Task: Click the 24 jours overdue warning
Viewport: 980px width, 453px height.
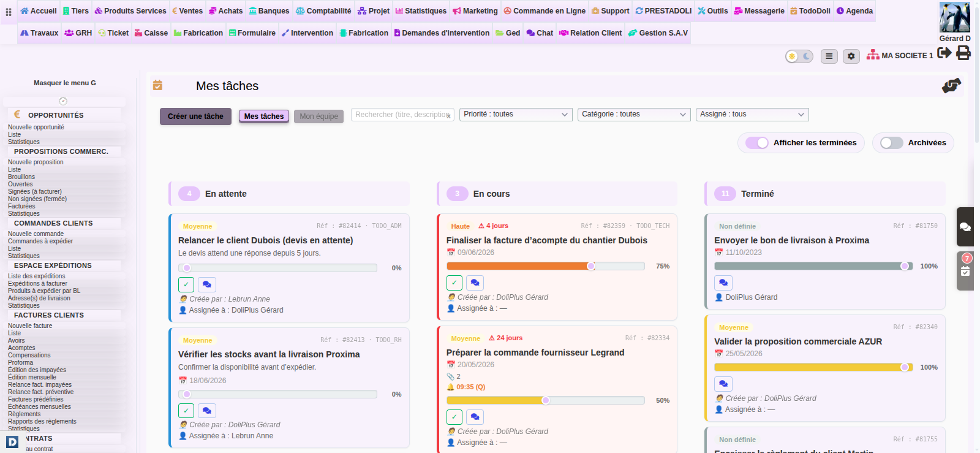Action: coord(506,338)
